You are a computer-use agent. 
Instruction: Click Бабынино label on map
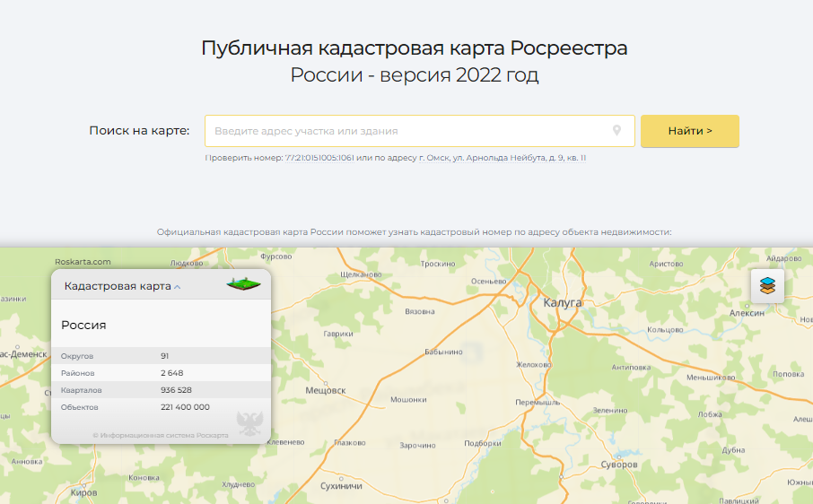444,352
